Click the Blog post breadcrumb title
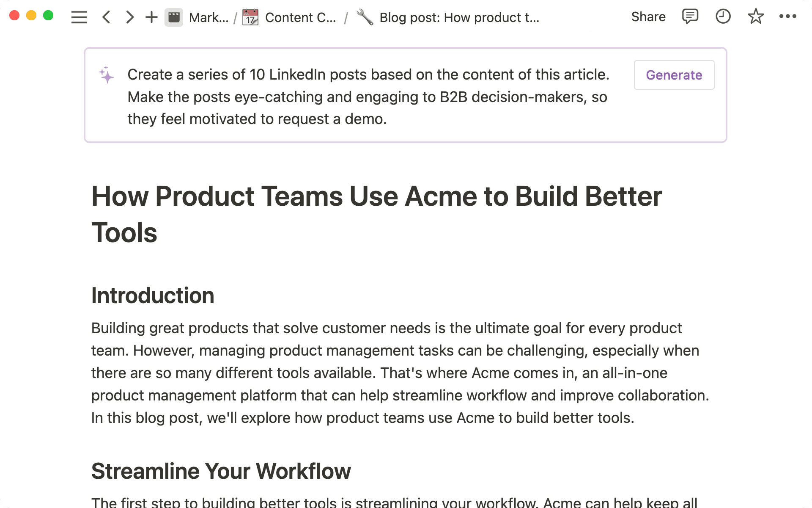Screen dimensions: 812x508 point(460,17)
